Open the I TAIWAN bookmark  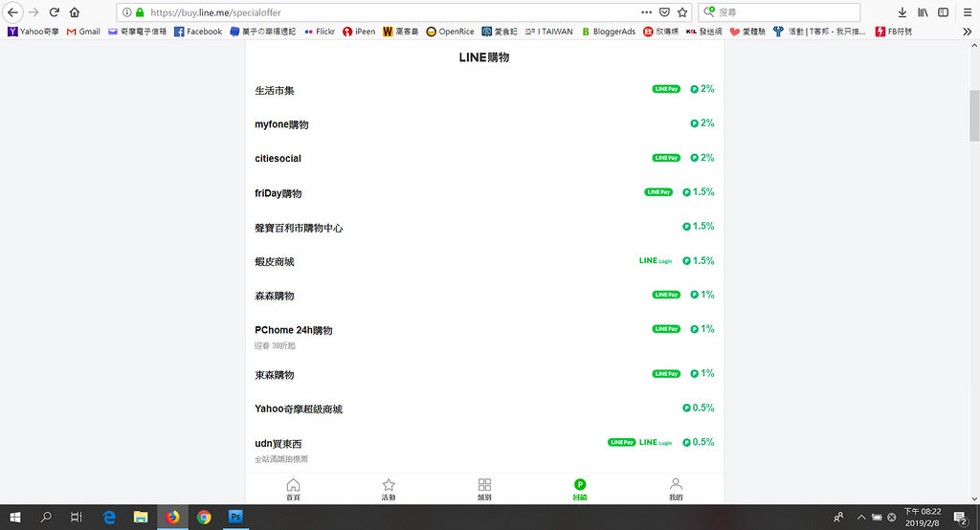(x=548, y=32)
